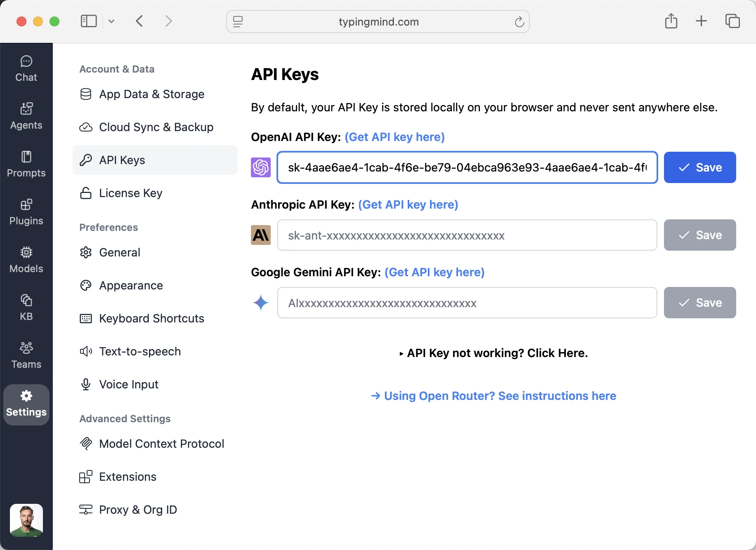Select the Agents sidebar icon

(26, 116)
